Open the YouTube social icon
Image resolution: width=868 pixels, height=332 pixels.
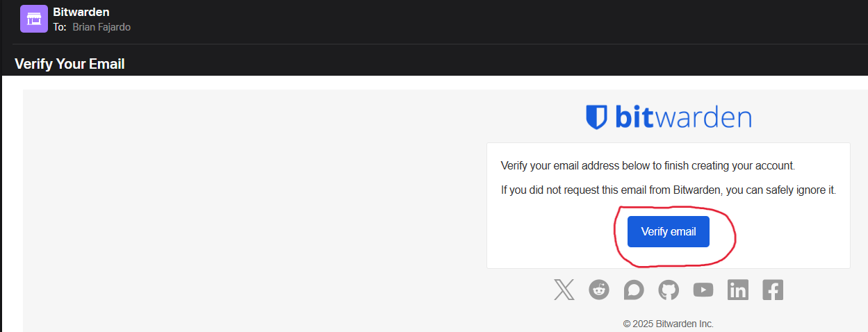coord(703,290)
